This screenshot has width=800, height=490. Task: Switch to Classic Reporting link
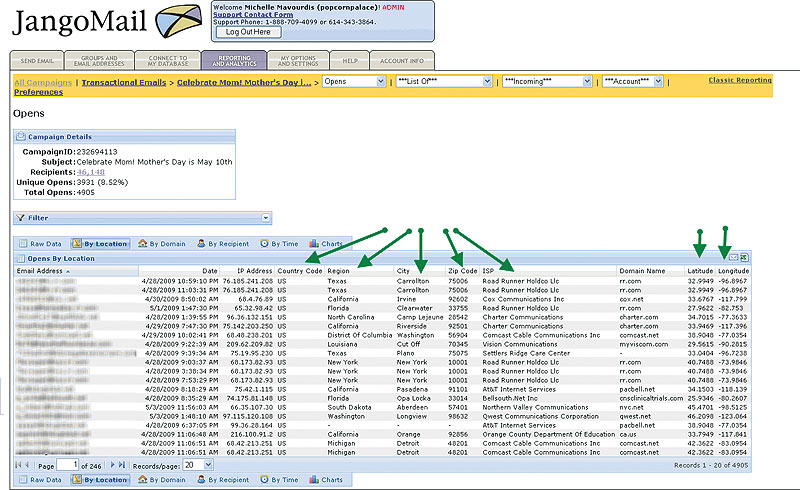(740, 80)
